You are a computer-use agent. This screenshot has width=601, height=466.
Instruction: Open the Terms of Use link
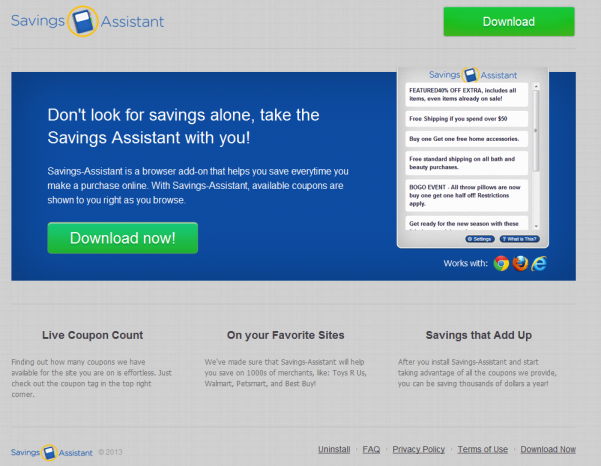(x=483, y=449)
